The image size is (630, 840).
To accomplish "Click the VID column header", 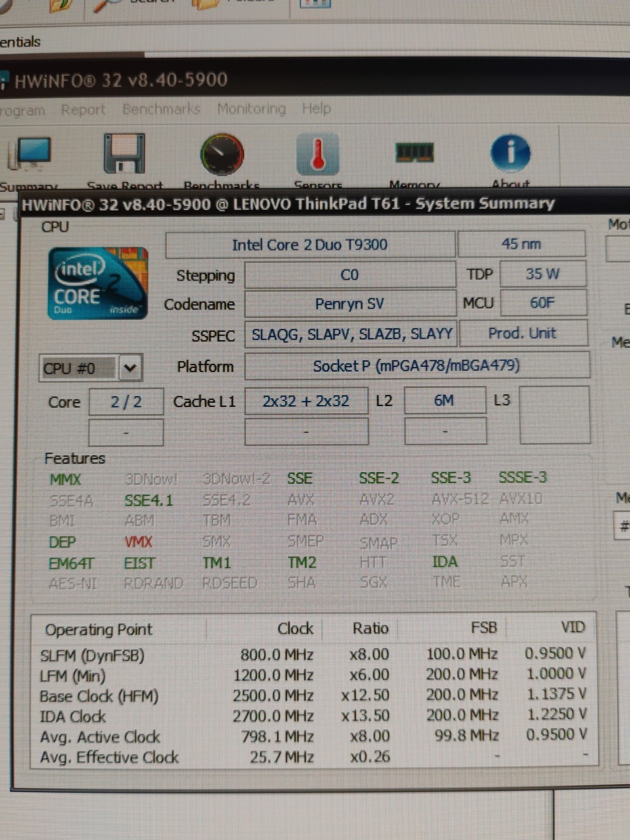I will coord(573,627).
